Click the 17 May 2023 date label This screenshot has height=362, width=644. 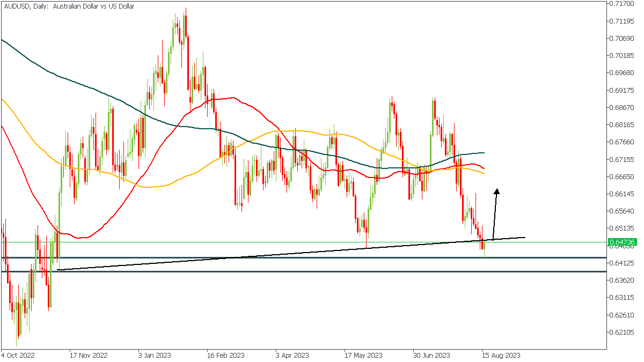[x=363, y=355]
